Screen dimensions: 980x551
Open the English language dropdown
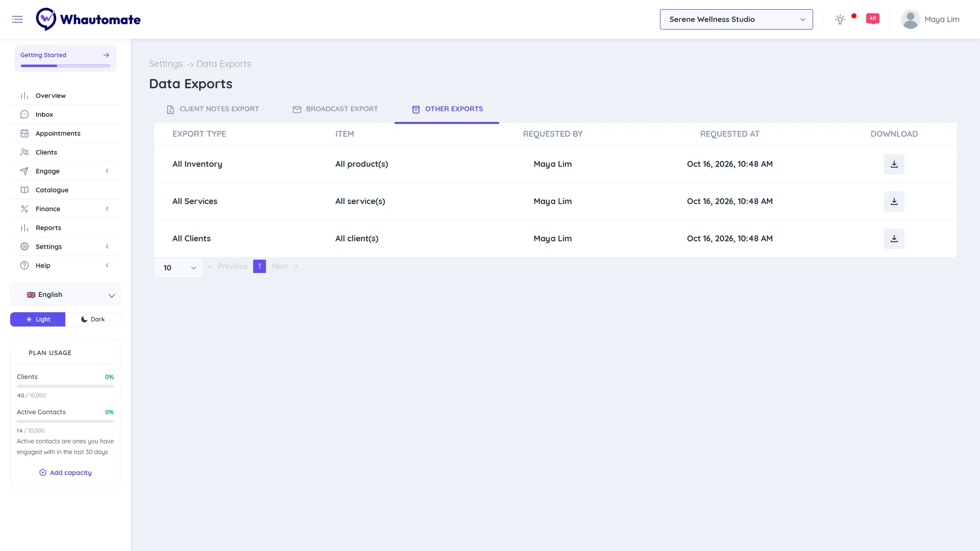(x=65, y=295)
